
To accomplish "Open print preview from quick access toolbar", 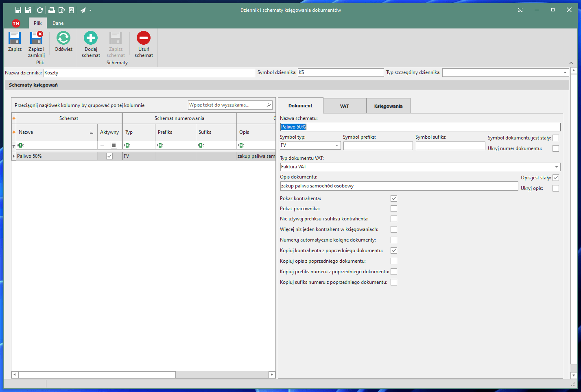I will coord(61,10).
